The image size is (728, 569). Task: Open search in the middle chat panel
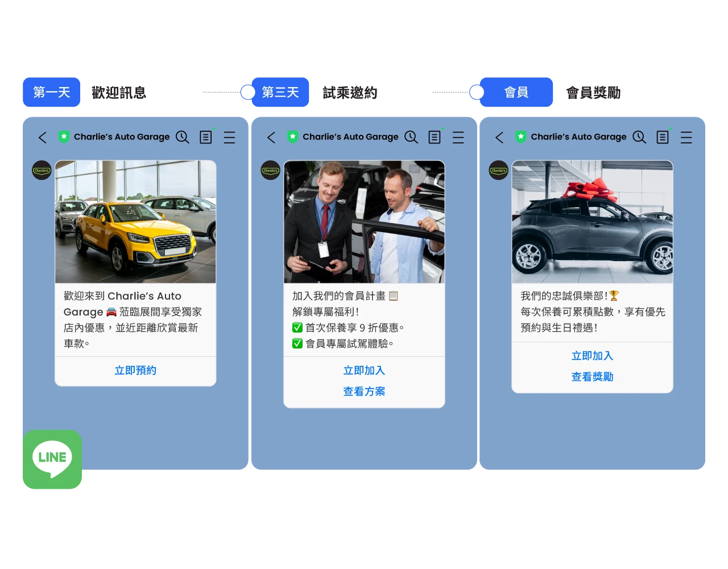tap(411, 137)
